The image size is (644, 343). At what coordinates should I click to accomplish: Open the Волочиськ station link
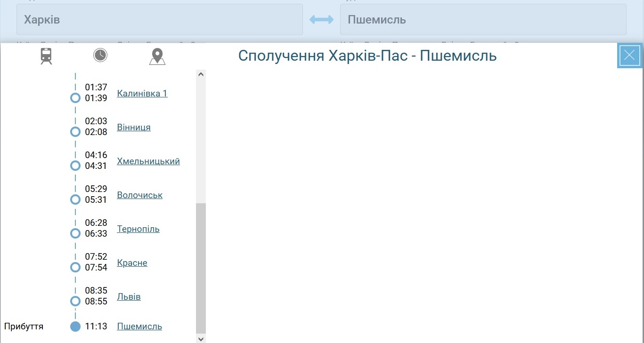coord(140,195)
